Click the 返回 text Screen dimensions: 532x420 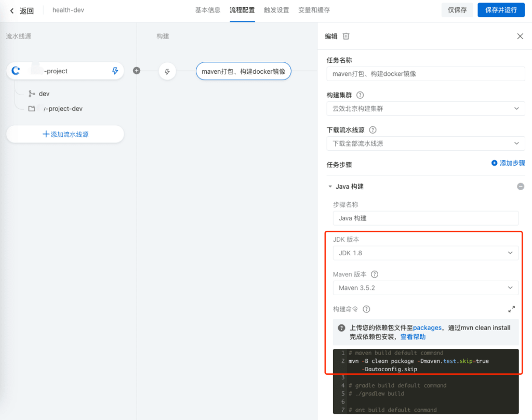[26, 11]
